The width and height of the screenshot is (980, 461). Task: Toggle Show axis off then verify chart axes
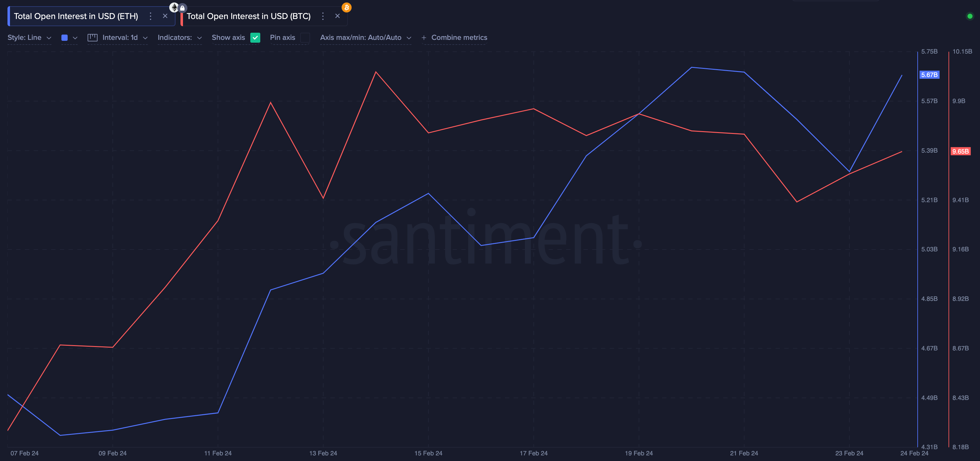click(x=255, y=38)
